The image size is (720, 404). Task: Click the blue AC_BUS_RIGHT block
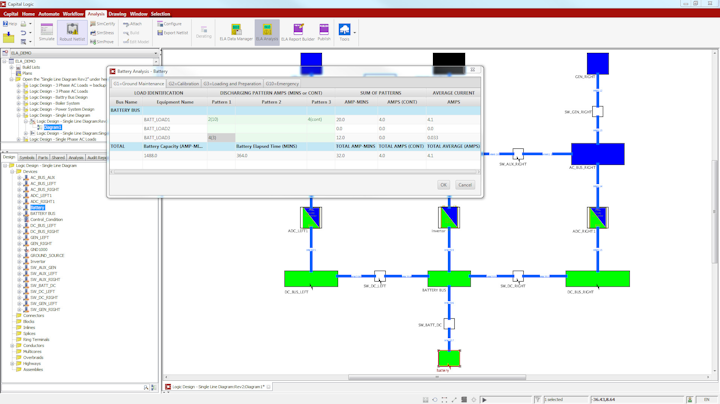(x=597, y=154)
